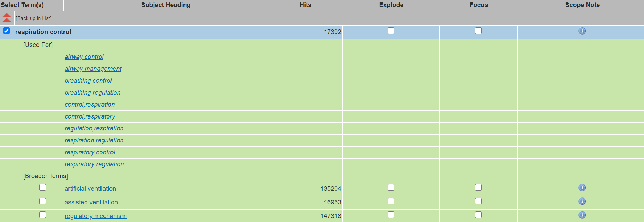Click the red back-up arrow icon
Image resolution: width=644 pixels, height=222 pixels.
click(7, 18)
